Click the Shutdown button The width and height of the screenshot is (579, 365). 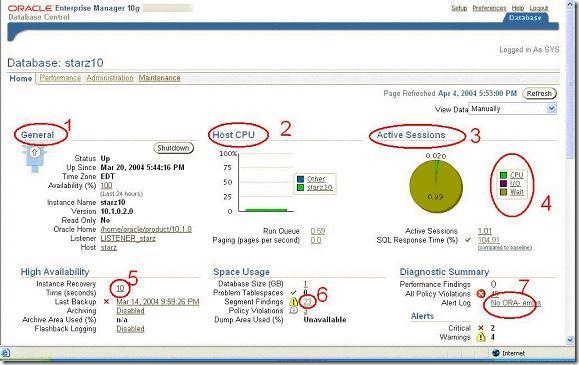pos(173,148)
